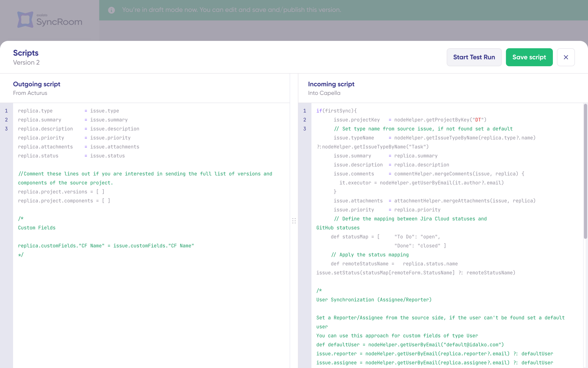The image size is (588, 368).
Task: Click the Scripts title text
Action: [x=26, y=53]
